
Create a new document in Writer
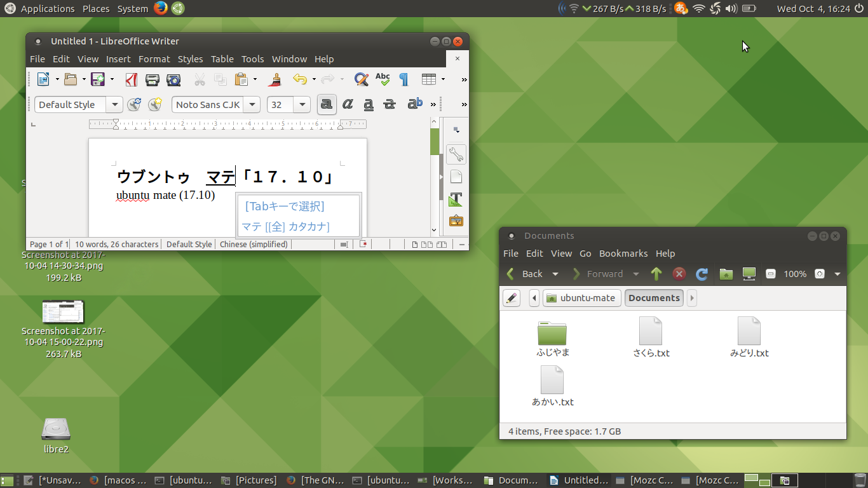click(x=43, y=79)
